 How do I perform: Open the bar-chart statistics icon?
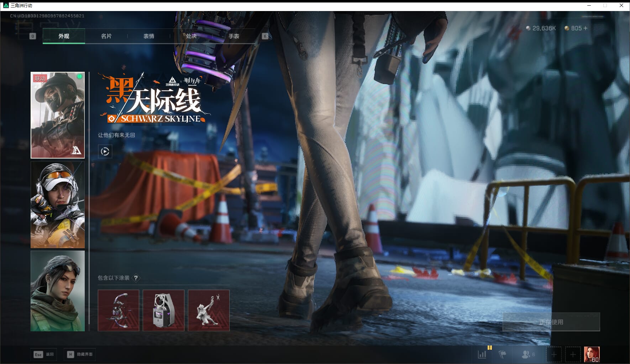pos(482,354)
